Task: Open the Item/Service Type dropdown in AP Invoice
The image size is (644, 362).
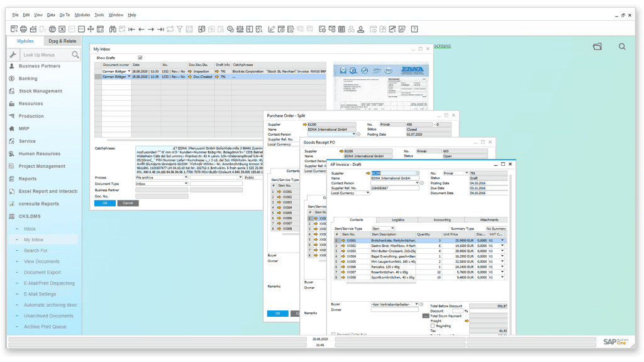Action: click(x=392, y=229)
